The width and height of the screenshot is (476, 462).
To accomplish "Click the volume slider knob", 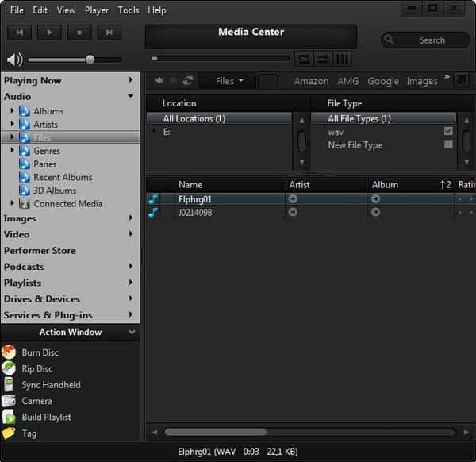I will [90, 60].
